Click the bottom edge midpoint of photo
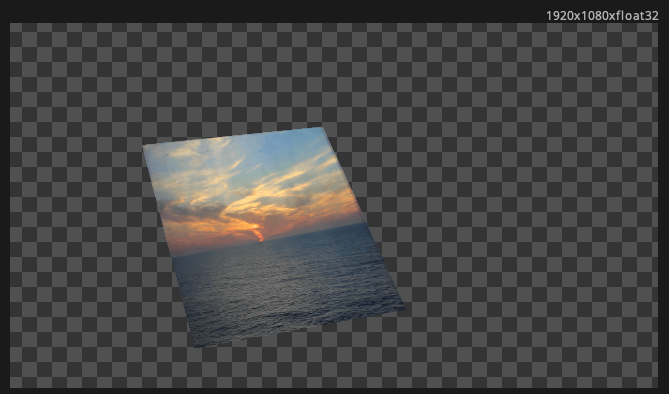The width and height of the screenshot is (669, 394). 300,326
